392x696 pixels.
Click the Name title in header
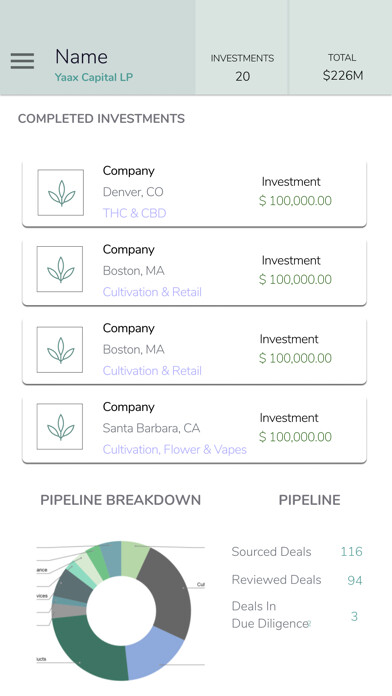[x=81, y=57]
